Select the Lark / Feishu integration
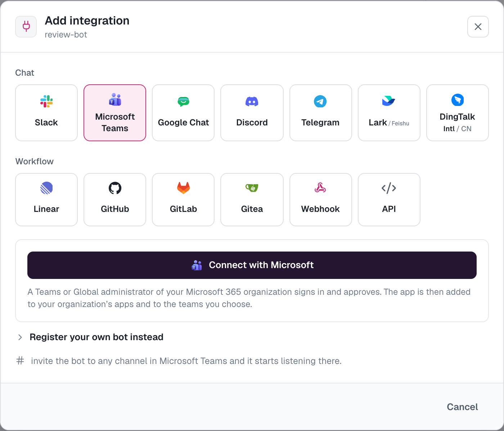The width and height of the screenshot is (504, 431). click(389, 113)
